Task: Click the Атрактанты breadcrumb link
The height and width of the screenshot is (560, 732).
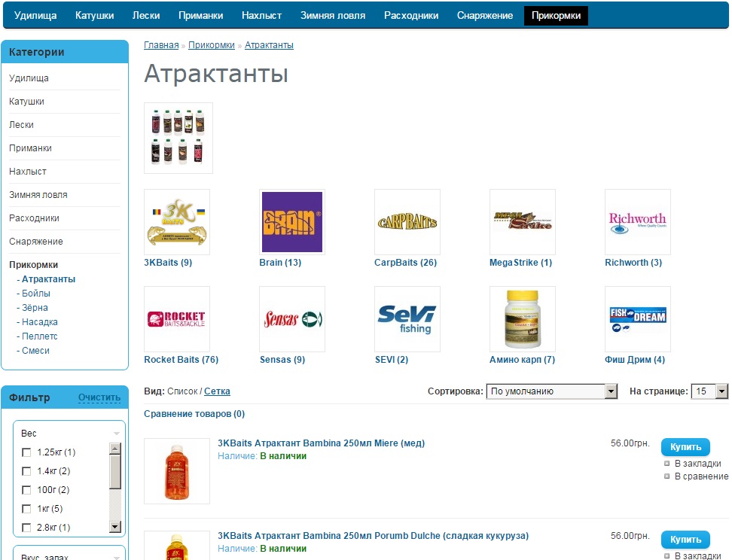Action: click(x=269, y=45)
